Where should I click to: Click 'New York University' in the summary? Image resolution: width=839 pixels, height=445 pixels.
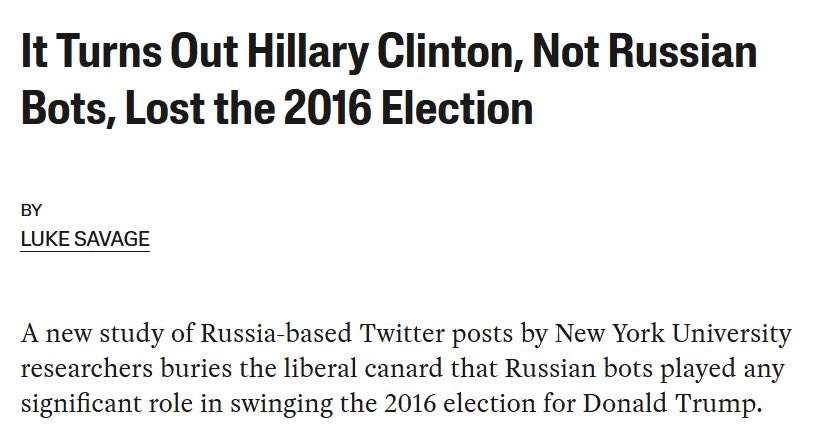[673, 334]
